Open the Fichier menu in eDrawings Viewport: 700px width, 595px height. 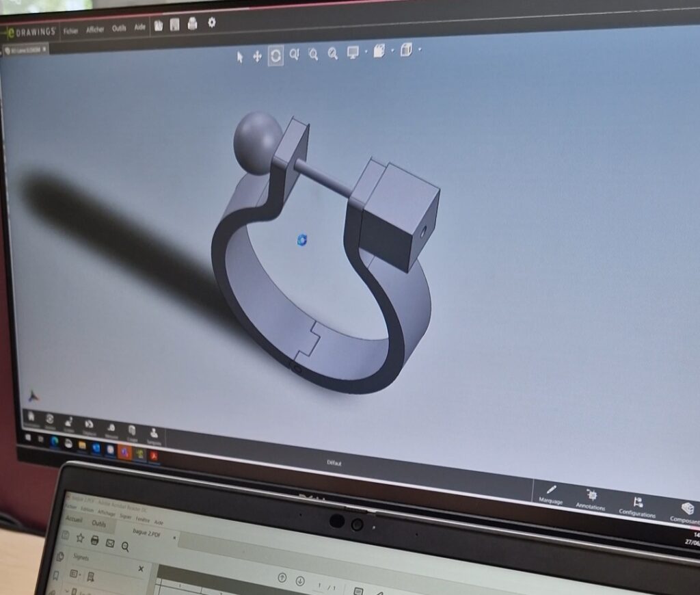[70, 31]
